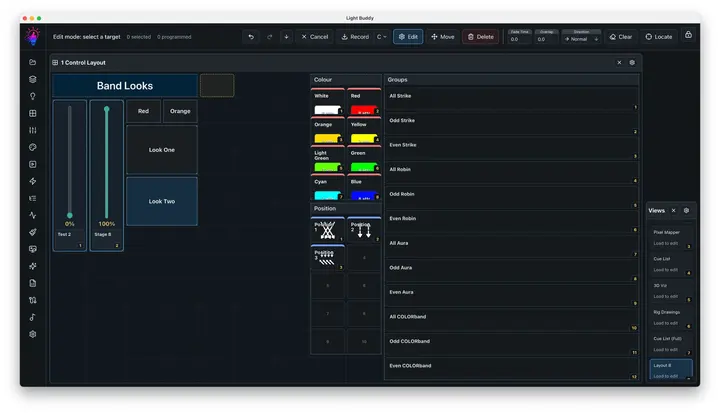Image resolution: width=720 pixels, height=413 pixels.
Task: Open the 3D Viz view
Action: click(671, 291)
